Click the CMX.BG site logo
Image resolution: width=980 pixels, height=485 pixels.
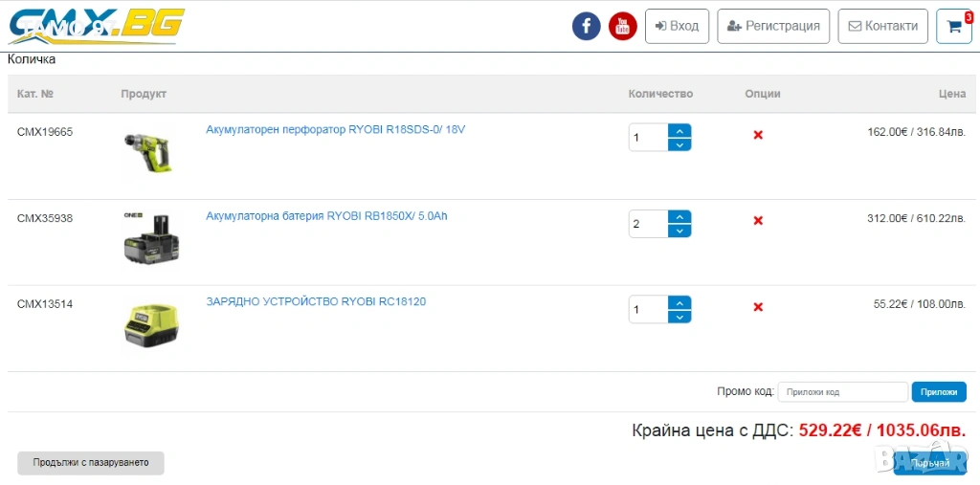tap(96, 26)
